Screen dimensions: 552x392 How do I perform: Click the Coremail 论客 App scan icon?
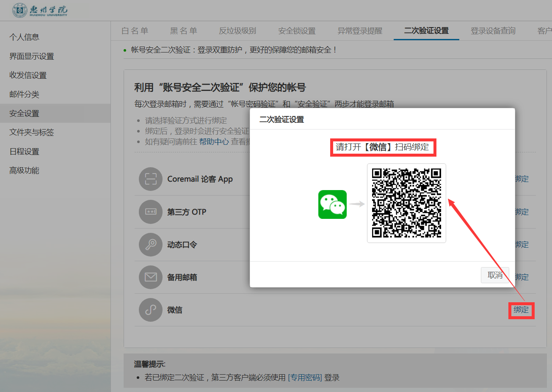pyautogui.click(x=151, y=179)
